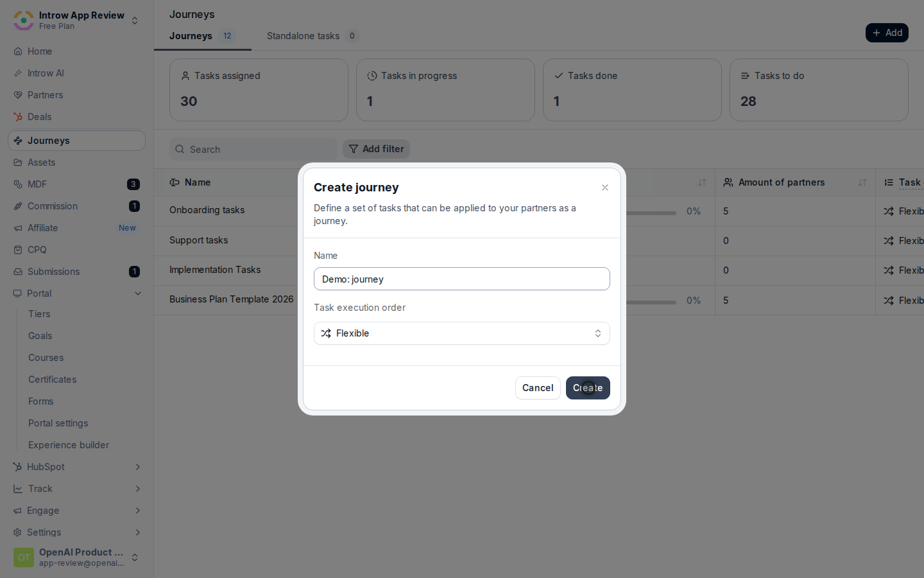Expand the Settings section chevron
Screen dimensions: 924x578
(138, 532)
